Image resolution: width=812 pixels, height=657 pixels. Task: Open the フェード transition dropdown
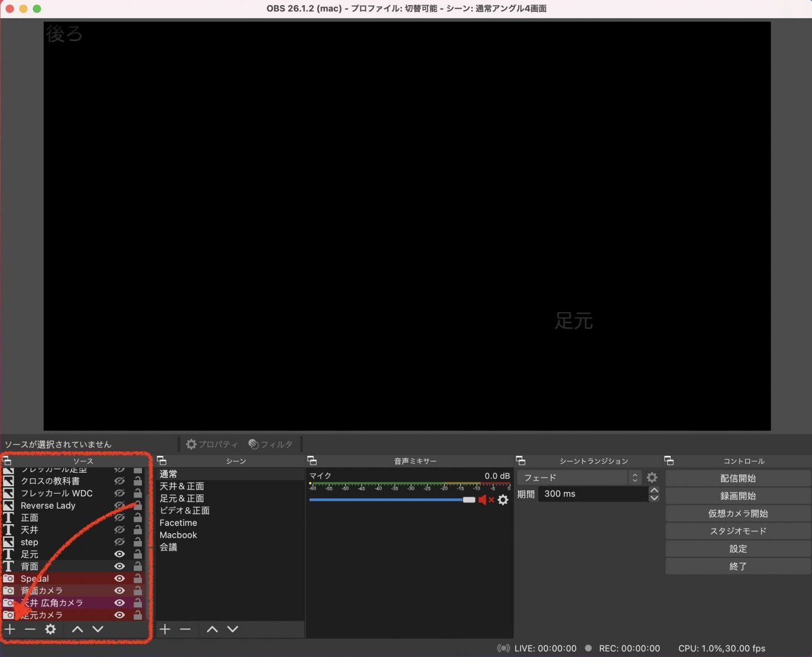(x=579, y=478)
